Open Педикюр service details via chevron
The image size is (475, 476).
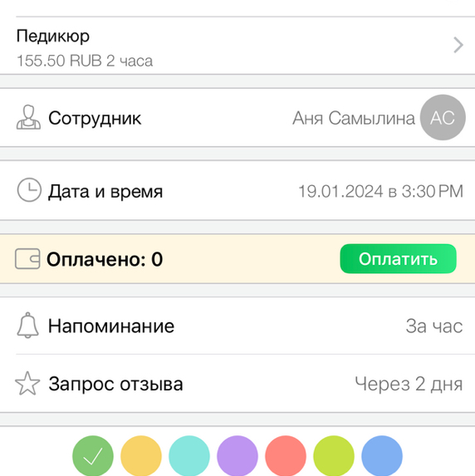point(458,45)
